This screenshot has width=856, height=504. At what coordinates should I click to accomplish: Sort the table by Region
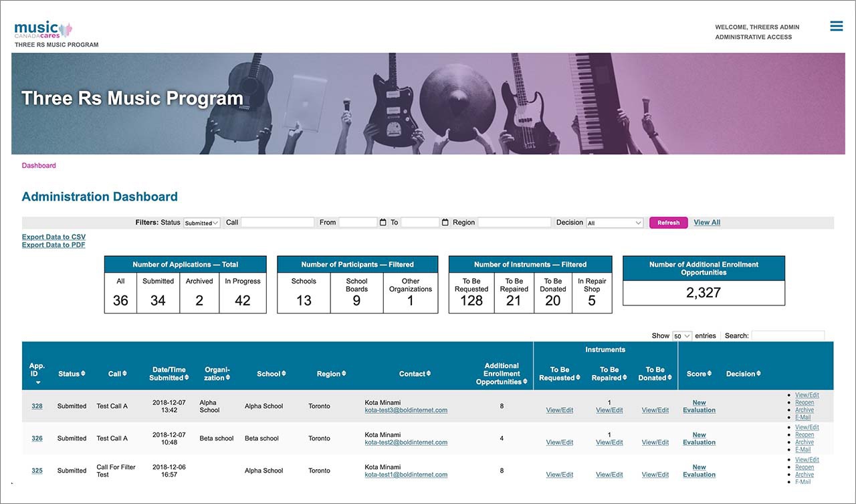[331, 374]
